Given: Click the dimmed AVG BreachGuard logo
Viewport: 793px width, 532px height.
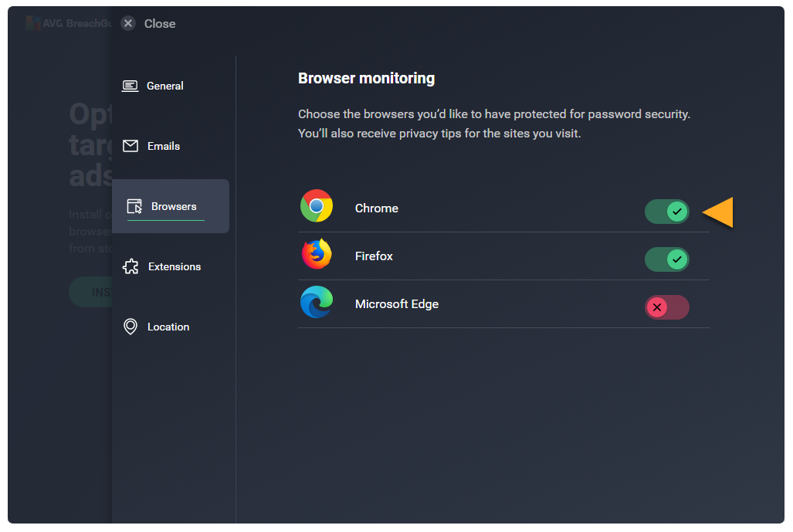Looking at the screenshot, I should pos(32,23).
